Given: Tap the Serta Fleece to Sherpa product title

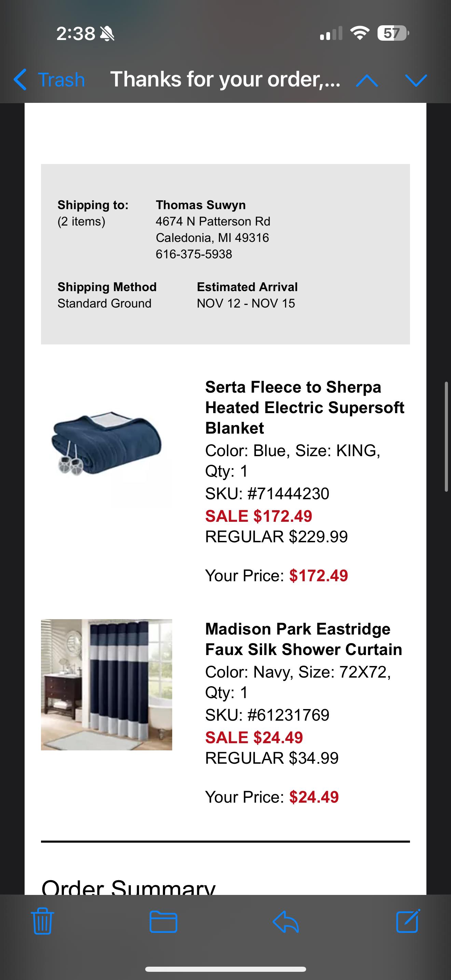Looking at the screenshot, I should tap(305, 407).
